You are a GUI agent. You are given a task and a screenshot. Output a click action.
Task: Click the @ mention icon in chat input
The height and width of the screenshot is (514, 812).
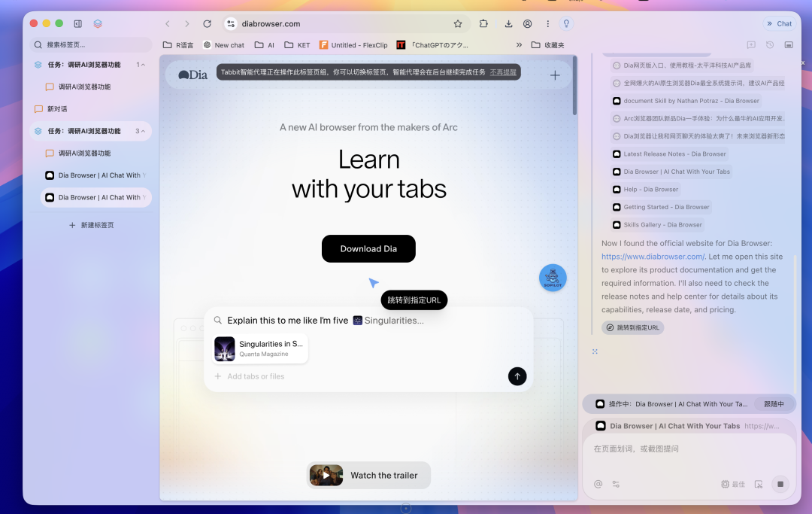pos(598,484)
